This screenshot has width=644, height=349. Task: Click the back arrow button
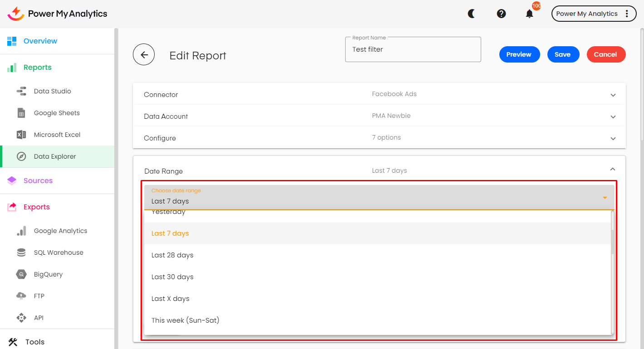click(144, 55)
